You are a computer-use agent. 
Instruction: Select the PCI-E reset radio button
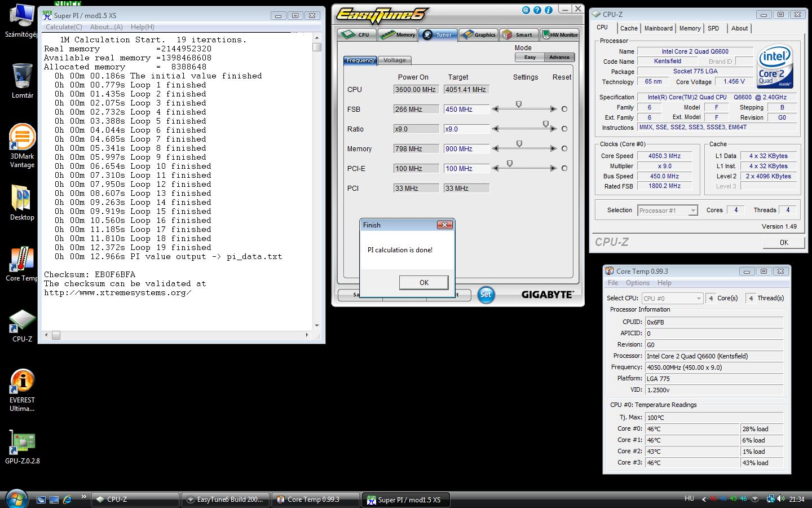pos(564,168)
